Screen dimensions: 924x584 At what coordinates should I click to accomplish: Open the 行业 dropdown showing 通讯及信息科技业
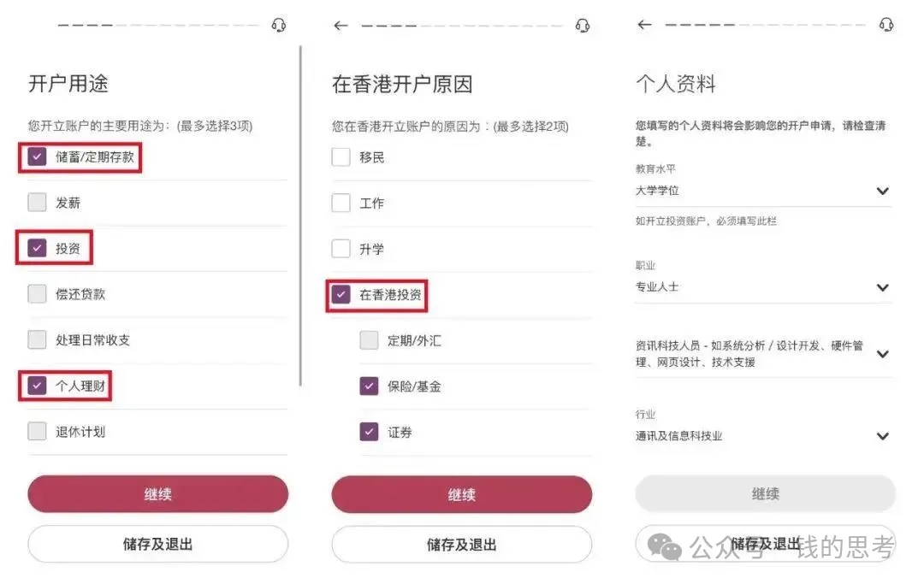pos(764,436)
